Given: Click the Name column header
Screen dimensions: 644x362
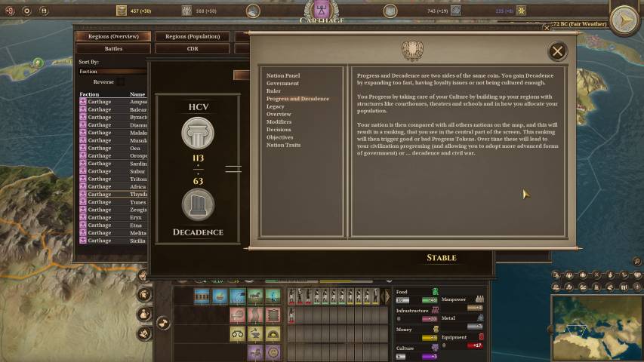Looking at the screenshot, I should coord(137,94).
